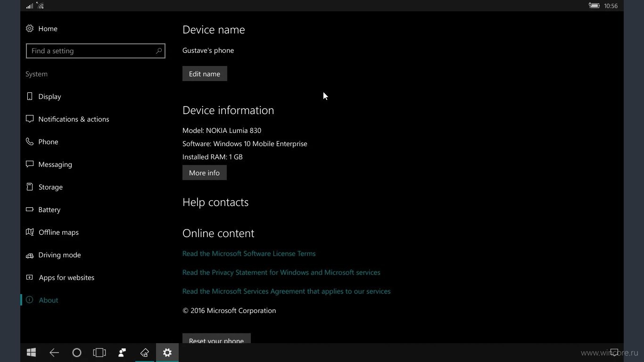Click "Installed RAM: 1 GB" text
Screen dimensions: 644x362
(213, 157)
